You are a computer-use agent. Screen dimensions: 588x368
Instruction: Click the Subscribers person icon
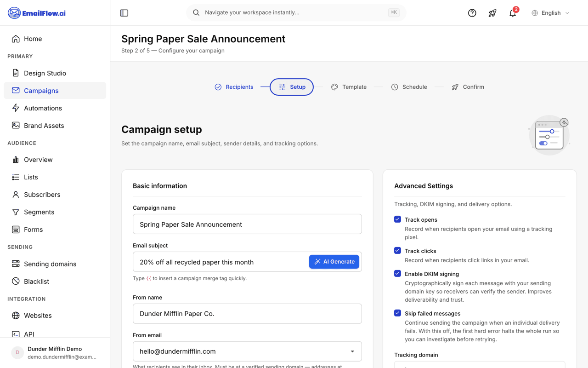(16, 195)
